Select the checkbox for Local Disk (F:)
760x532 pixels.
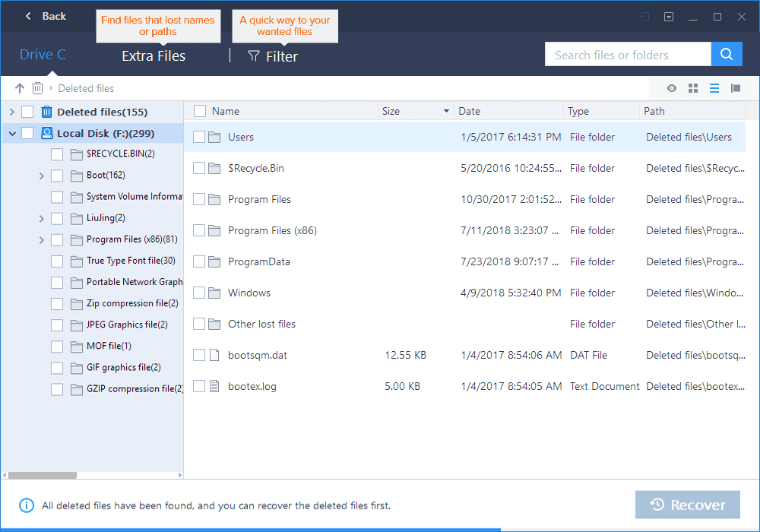pos(27,133)
